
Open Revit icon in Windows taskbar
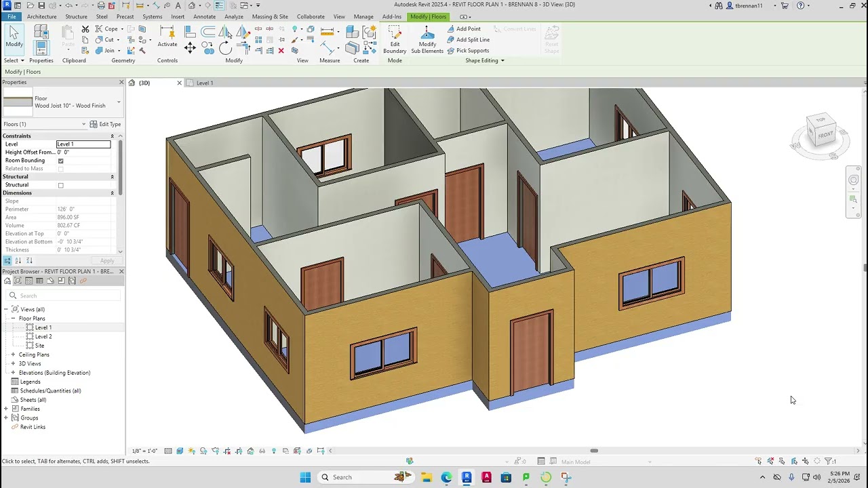467,477
